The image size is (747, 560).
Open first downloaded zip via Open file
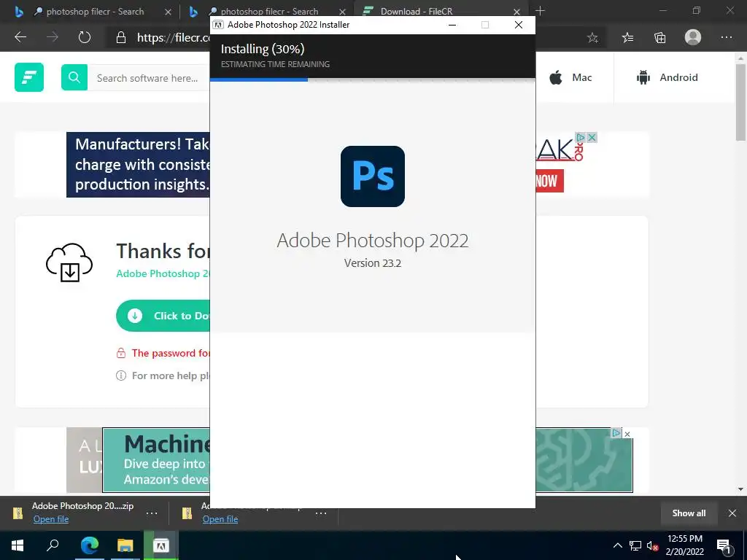pyautogui.click(x=51, y=519)
